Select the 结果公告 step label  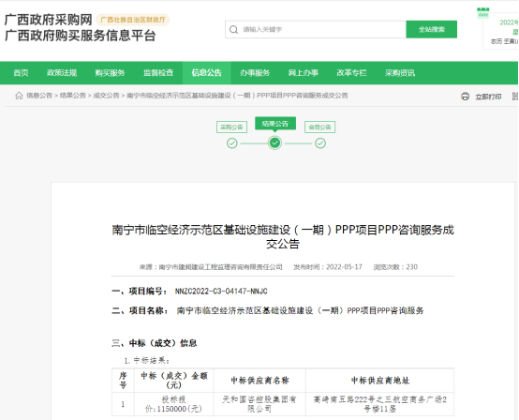point(275,124)
